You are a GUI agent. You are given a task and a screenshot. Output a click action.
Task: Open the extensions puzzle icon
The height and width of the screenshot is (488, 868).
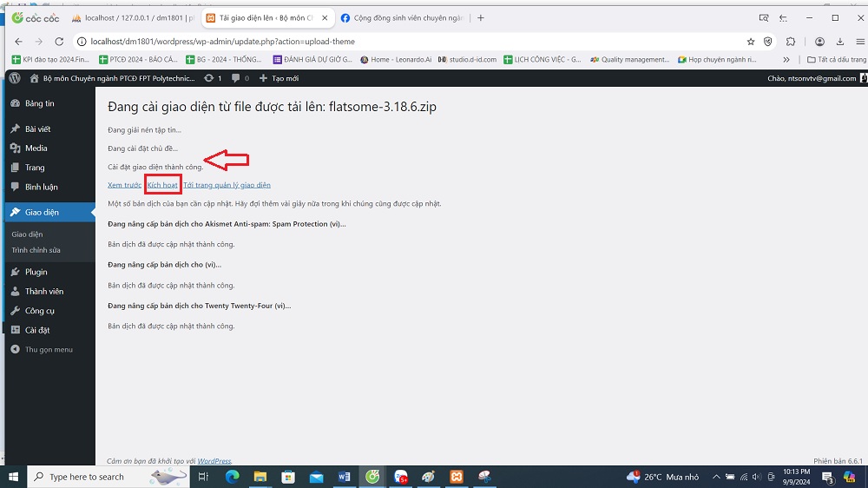pyautogui.click(x=791, y=42)
